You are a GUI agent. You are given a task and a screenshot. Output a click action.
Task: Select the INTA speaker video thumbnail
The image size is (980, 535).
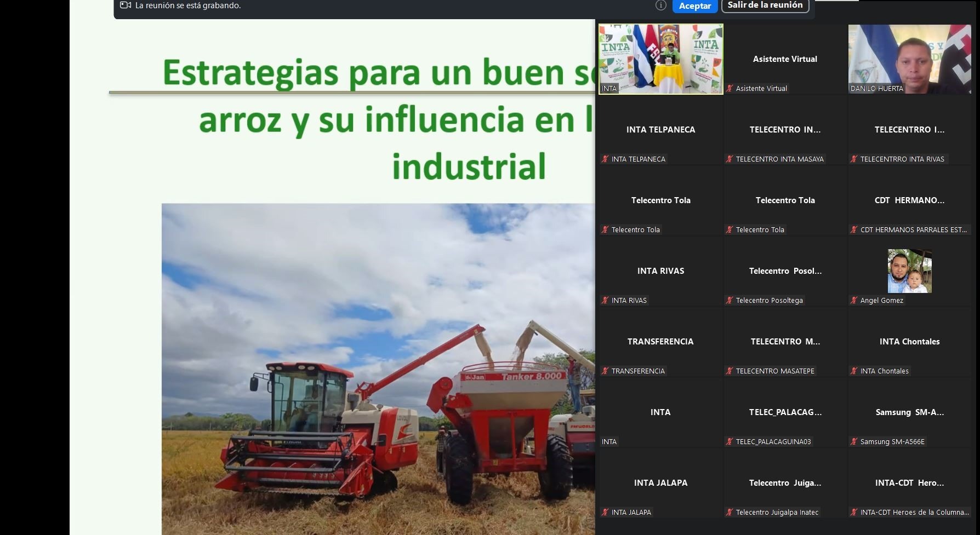[x=660, y=59]
